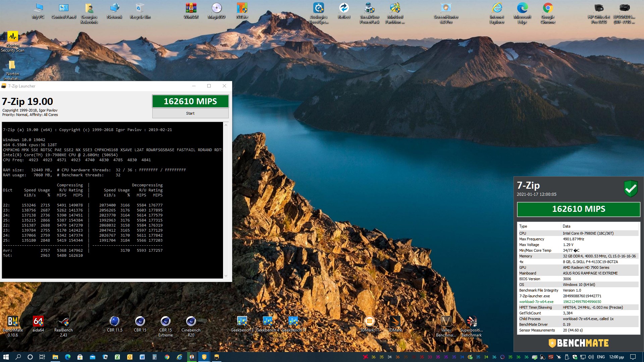644x362 pixels.
Task: Click the 'Intel Core i9-7980XE (18C/36T)' value
Action: point(588,233)
